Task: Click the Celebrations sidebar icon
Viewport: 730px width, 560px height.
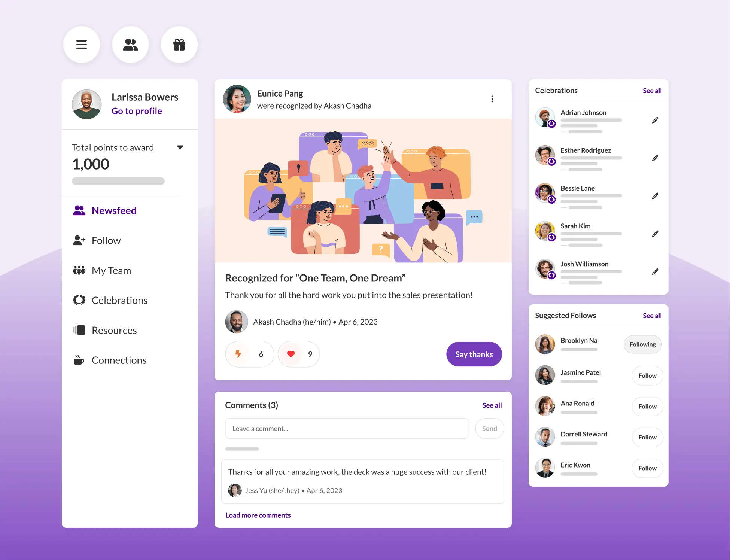Action: click(x=79, y=299)
